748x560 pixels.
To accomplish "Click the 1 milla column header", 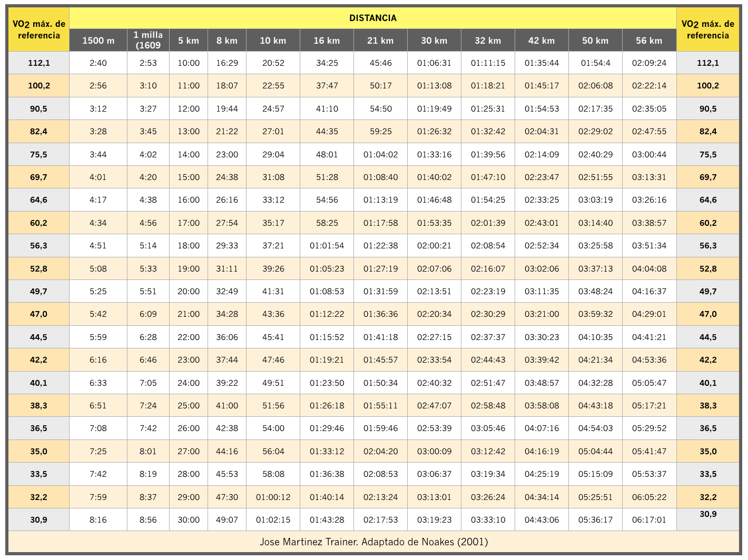I will click(x=148, y=40).
